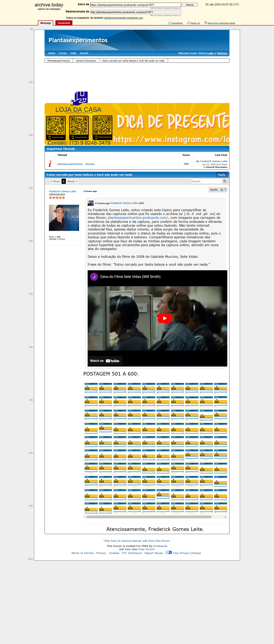
Task: Click the first thumbnail in capture grid
Action: coord(91,388)
